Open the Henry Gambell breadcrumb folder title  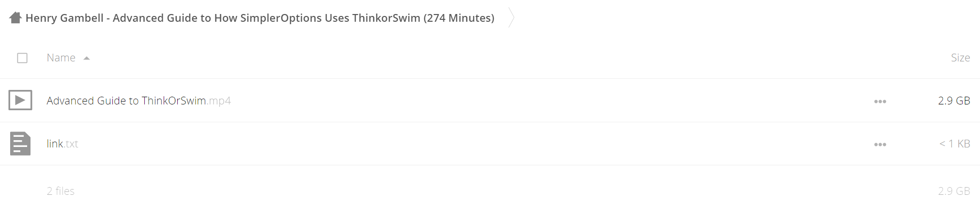coord(260,18)
